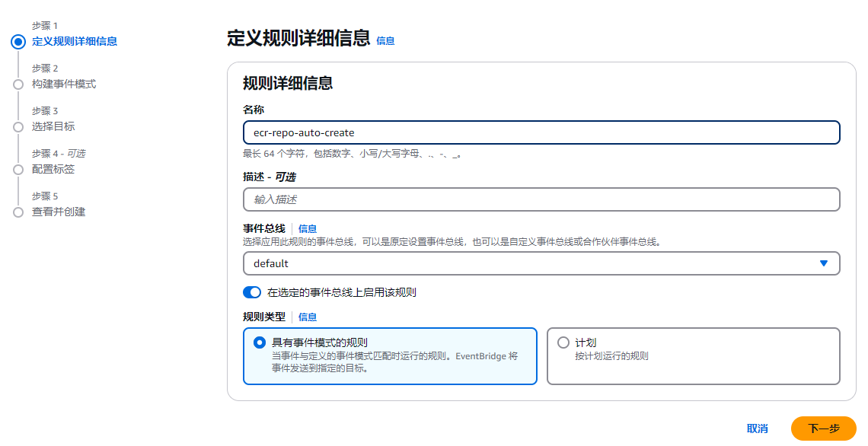Click the blue dropdown arrow on default
Screen dimensions: 868x446
click(x=824, y=263)
